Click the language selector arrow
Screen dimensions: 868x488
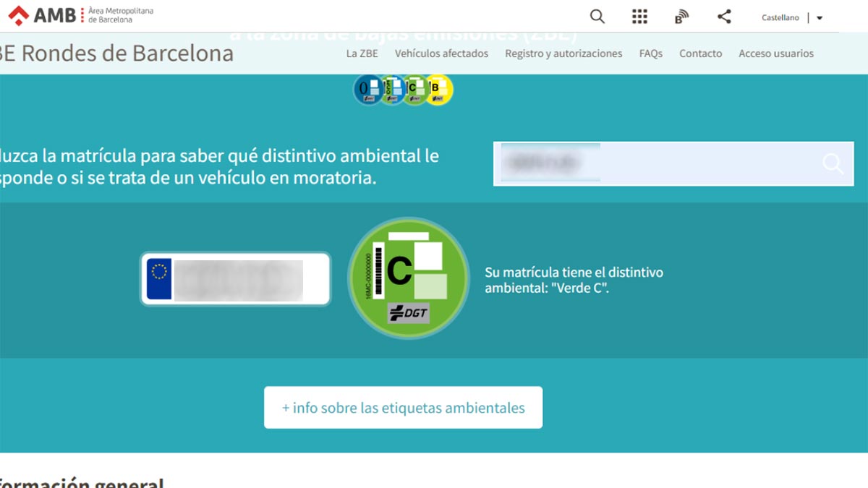click(x=820, y=18)
